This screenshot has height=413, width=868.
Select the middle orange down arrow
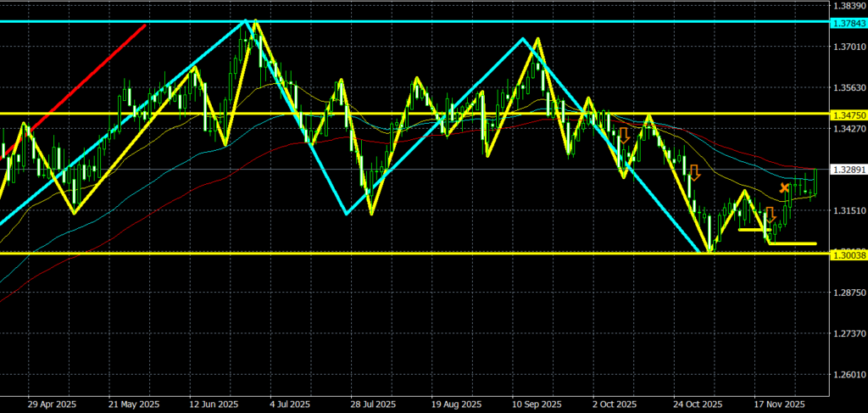click(x=694, y=173)
